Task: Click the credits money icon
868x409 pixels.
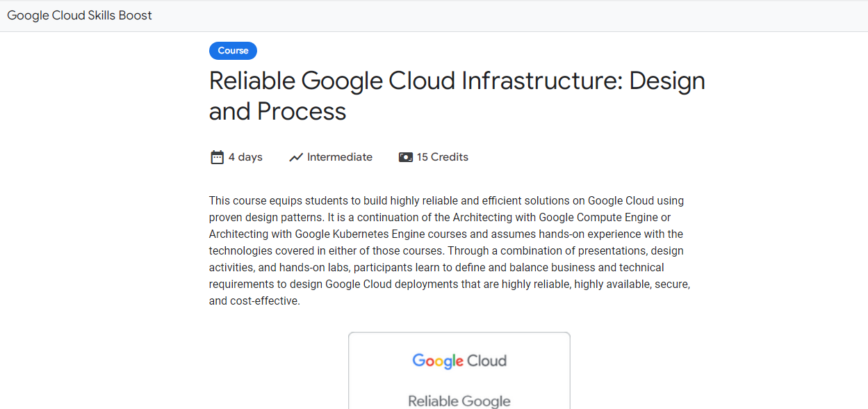Action: [406, 157]
